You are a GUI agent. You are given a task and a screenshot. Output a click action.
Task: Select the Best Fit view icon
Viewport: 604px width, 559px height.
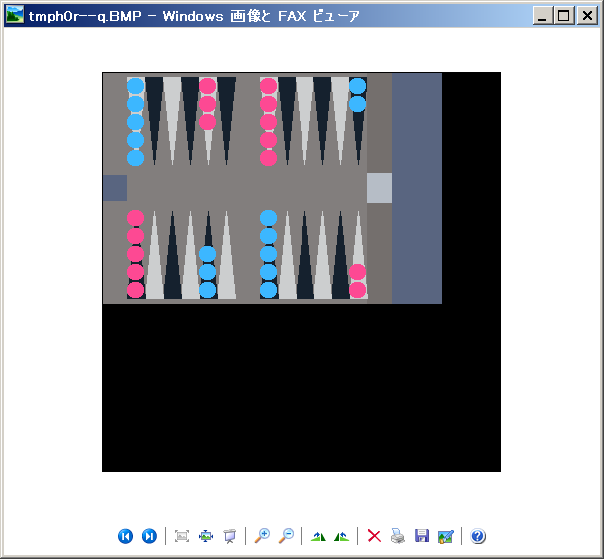[x=182, y=536]
